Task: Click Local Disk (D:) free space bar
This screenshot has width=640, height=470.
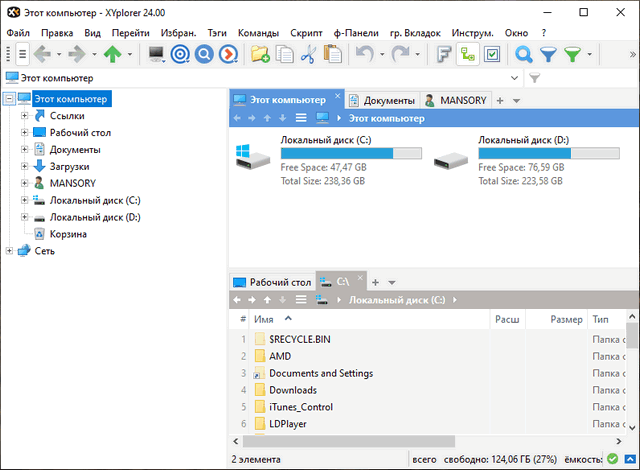Action: (524, 154)
